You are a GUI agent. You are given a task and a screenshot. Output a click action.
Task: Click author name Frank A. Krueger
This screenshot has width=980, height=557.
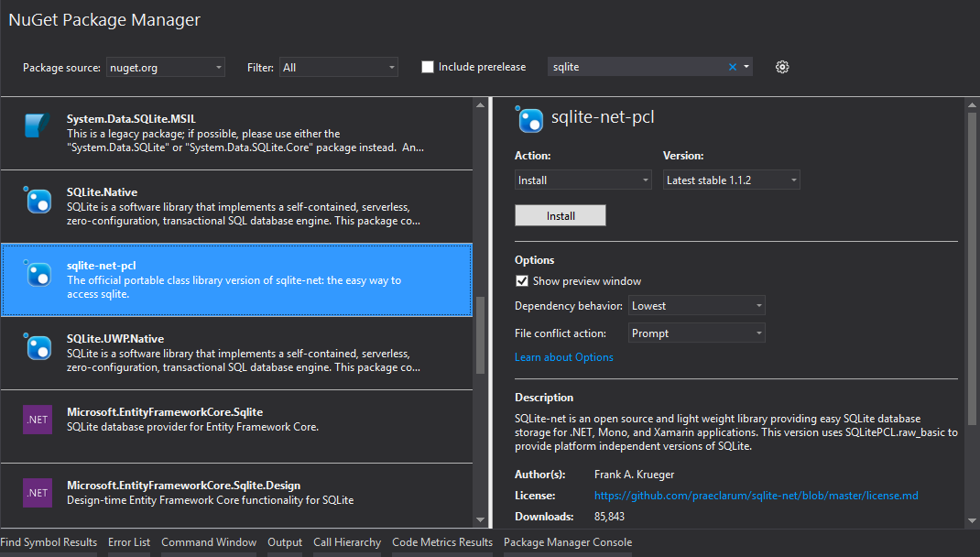(x=635, y=475)
